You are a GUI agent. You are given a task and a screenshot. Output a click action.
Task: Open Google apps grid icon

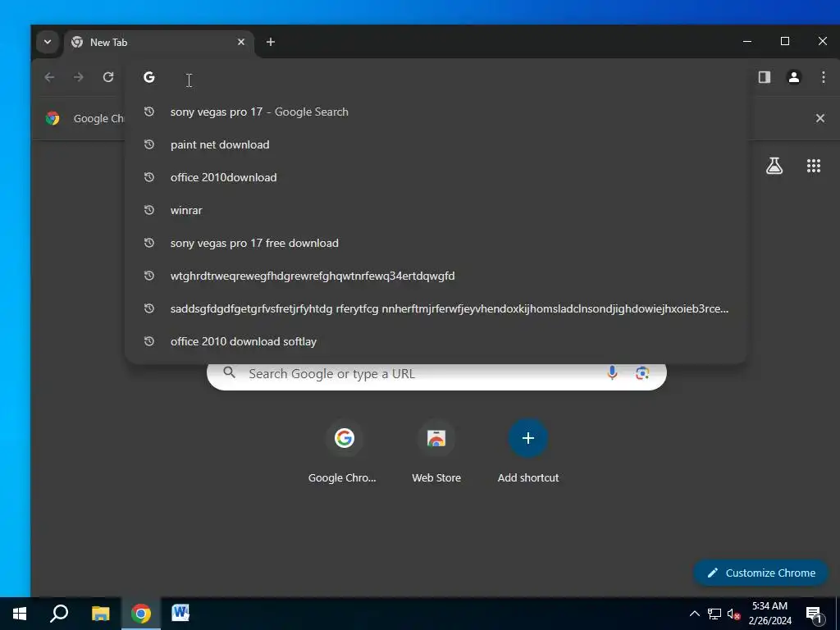coord(813,166)
